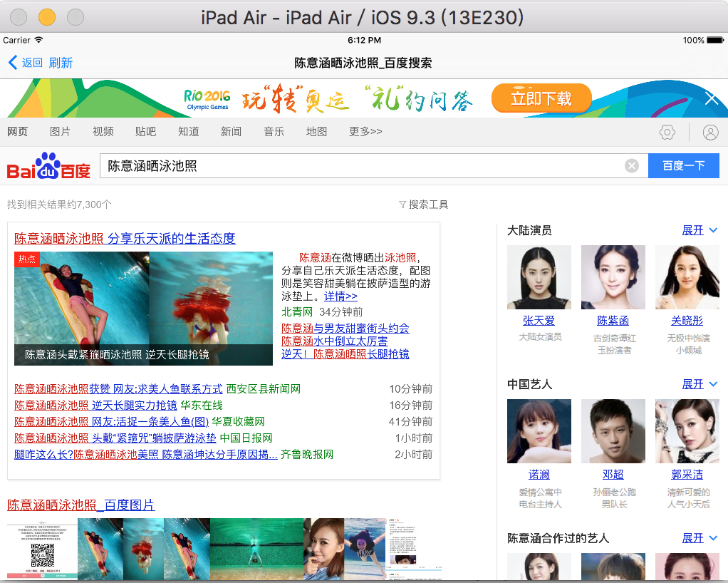This screenshot has width=728, height=583.
Task: Click the 邓超 name link
Action: pyautogui.click(x=613, y=474)
